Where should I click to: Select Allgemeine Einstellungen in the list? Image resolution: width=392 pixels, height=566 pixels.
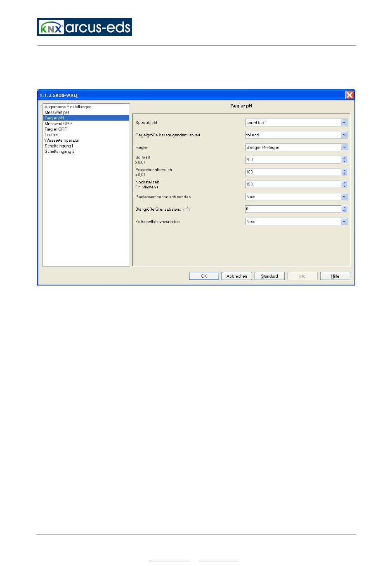68,107
